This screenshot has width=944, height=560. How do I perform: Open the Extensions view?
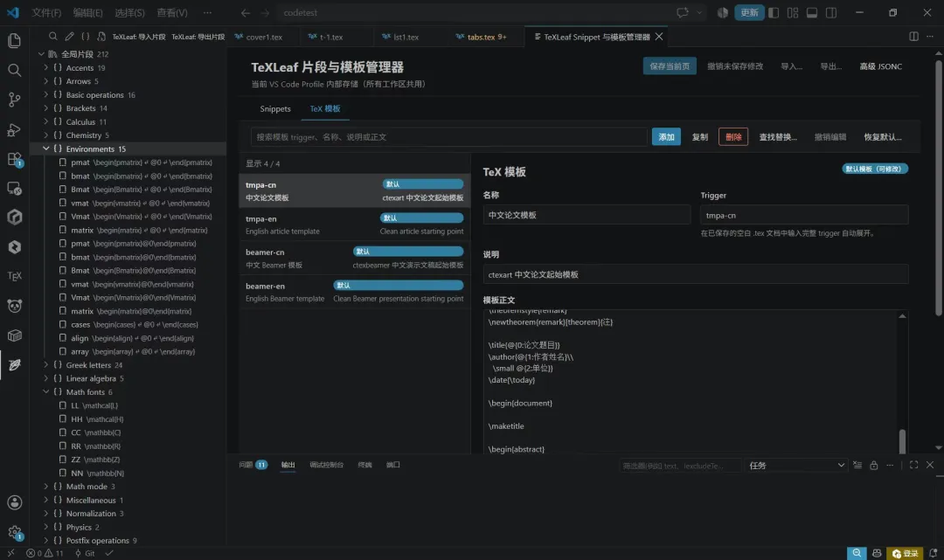15,159
